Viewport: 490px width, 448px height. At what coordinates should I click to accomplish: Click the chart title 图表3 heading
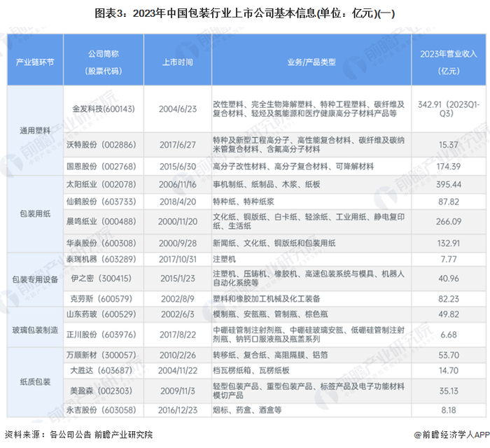(245, 14)
